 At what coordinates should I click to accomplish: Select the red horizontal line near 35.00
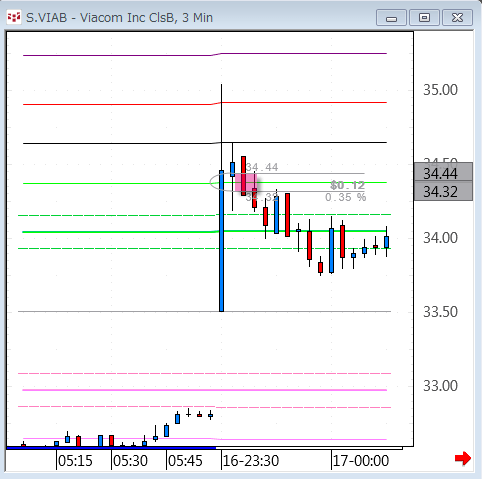coord(205,104)
